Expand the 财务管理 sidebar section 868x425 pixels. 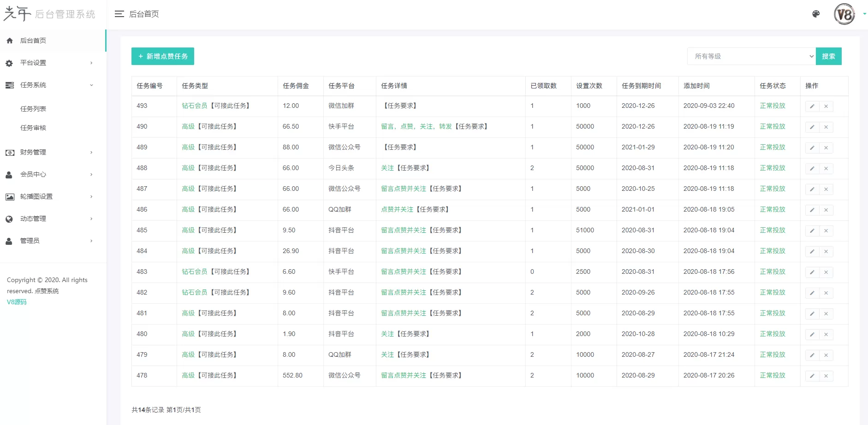coord(49,152)
